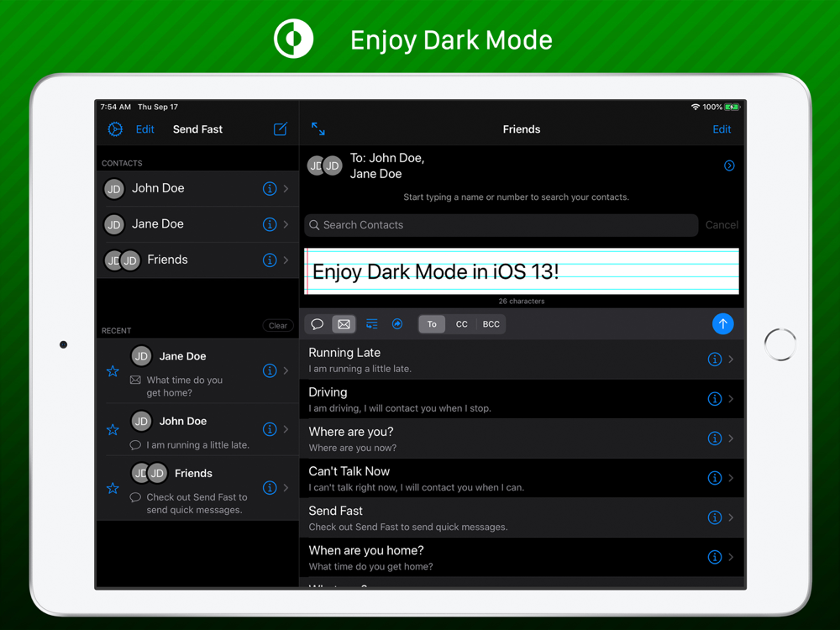Screen dimensions: 840x630
Task: Expand Send Fast template chevron
Action: point(732,517)
